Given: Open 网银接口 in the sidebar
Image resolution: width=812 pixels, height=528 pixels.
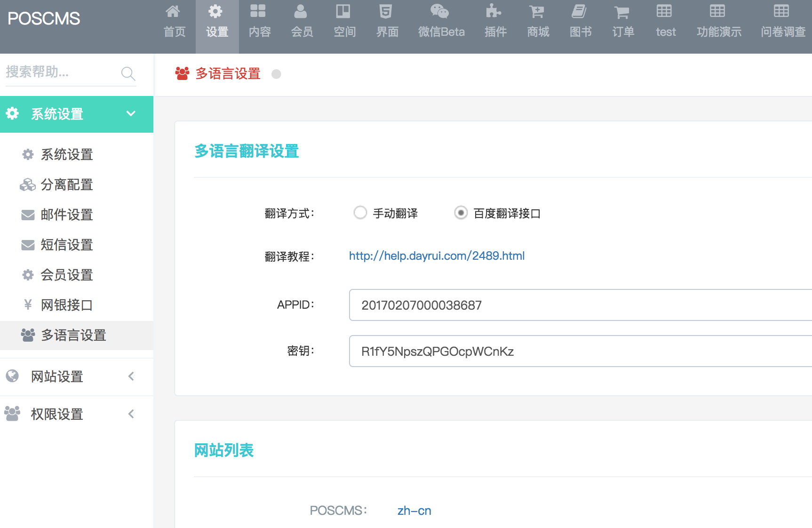Looking at the screenshot, I should tap(67, 305).
